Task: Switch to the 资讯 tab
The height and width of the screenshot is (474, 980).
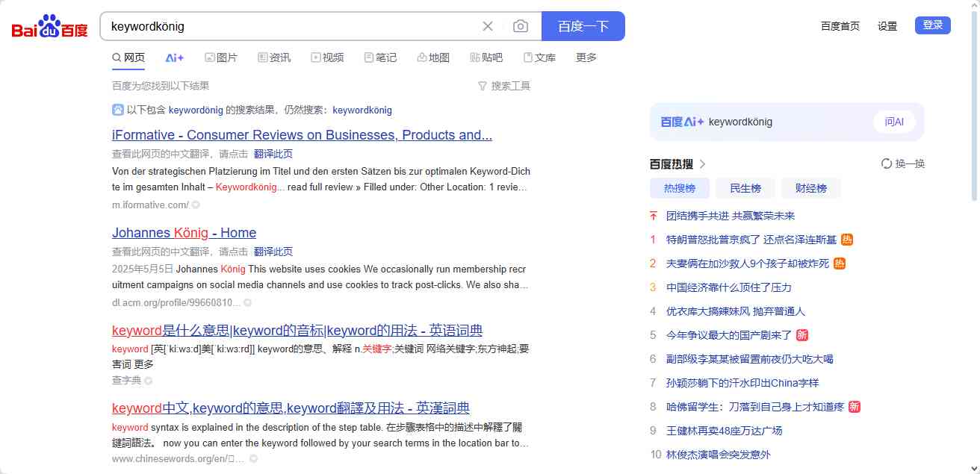Action: pyautogui.click(x=274, y=57)
